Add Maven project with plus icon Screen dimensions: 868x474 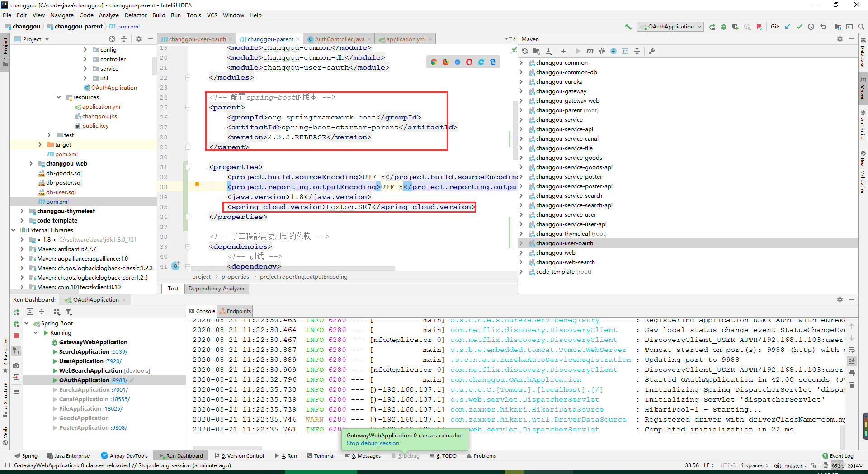click(563, 51)
